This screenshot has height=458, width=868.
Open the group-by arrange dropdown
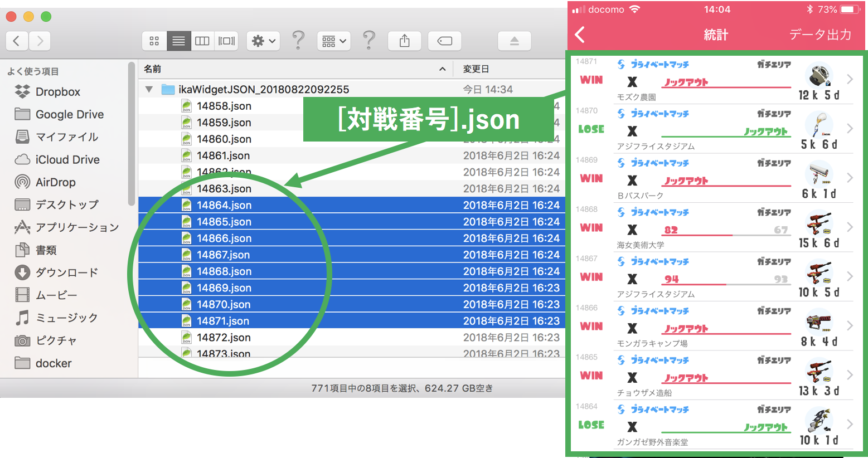[x=333, y=41]
